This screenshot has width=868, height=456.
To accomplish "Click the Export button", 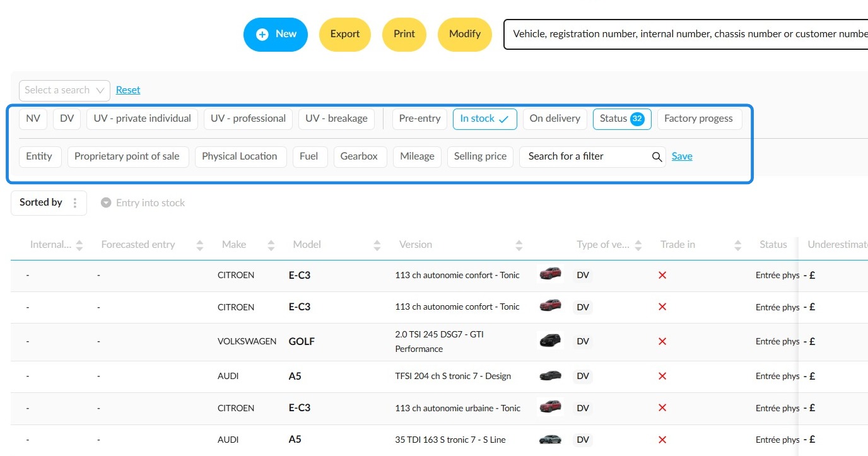I will pyautogui.click(x=345, y=35).
